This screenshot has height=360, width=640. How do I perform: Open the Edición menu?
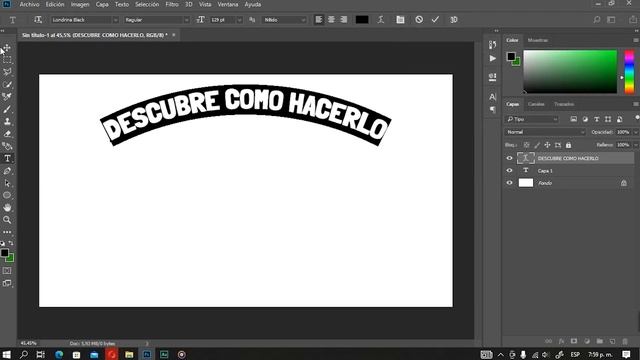coord(55,4)
